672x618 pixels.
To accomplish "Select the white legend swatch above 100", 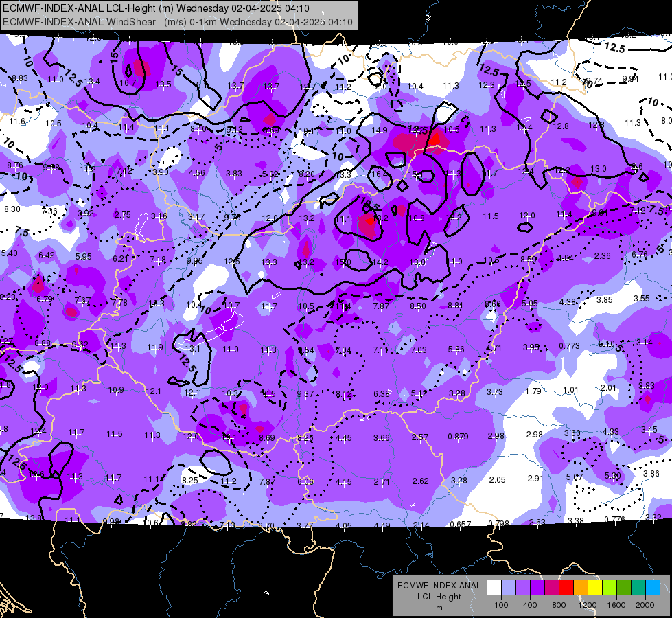I will coord(494,588).
